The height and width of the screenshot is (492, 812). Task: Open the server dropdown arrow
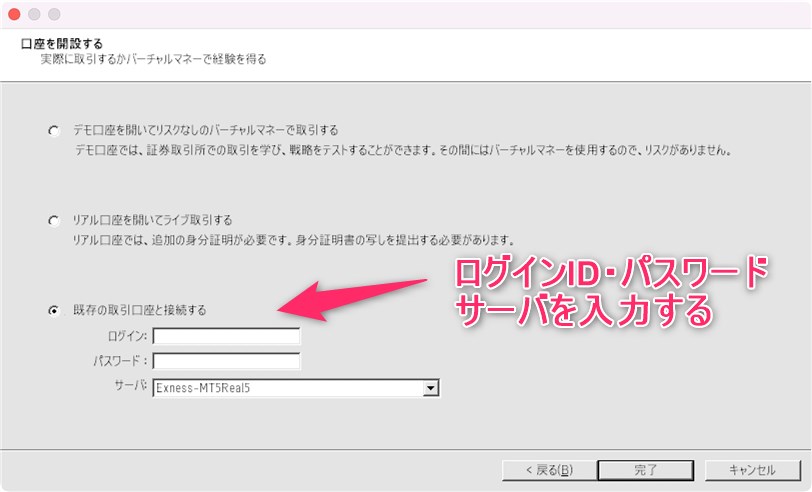pyautogui.click(x=430, y=388)
